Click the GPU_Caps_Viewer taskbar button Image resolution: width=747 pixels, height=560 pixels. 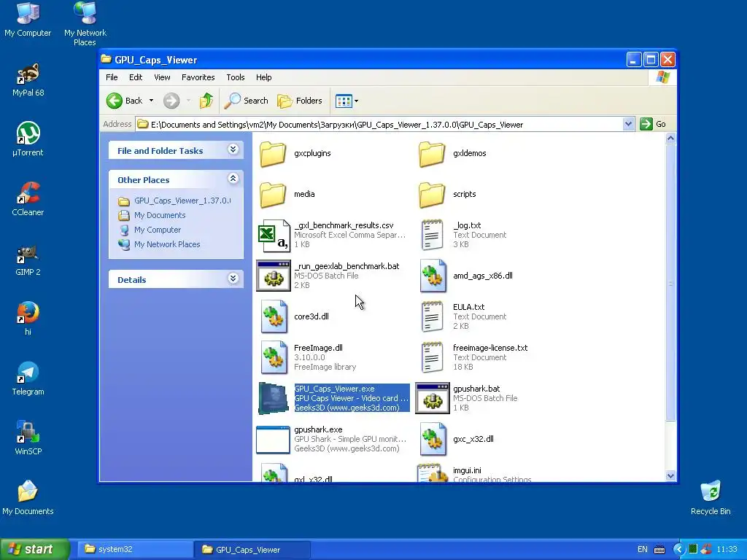tap(252, 550)
